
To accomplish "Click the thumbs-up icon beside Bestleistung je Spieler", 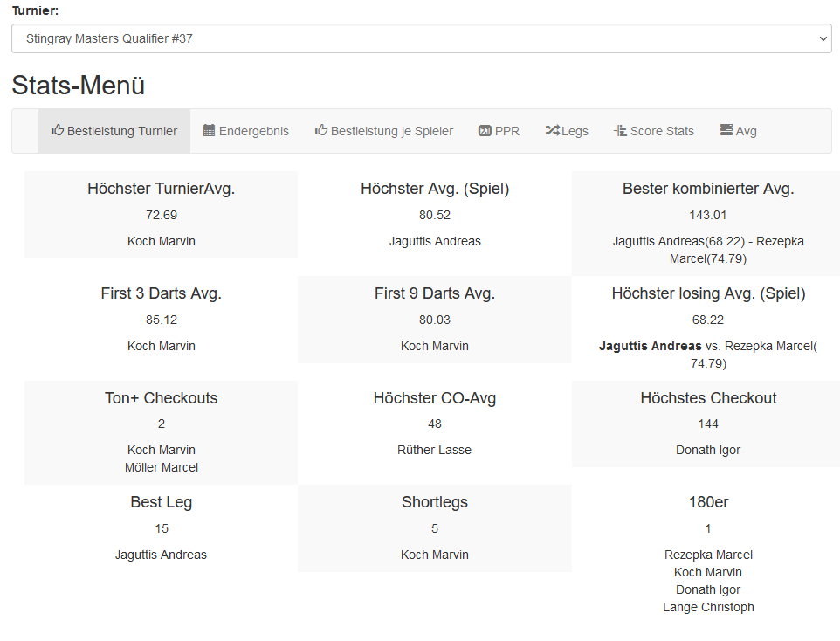I will pyautogui.click(x=321, y=131).
